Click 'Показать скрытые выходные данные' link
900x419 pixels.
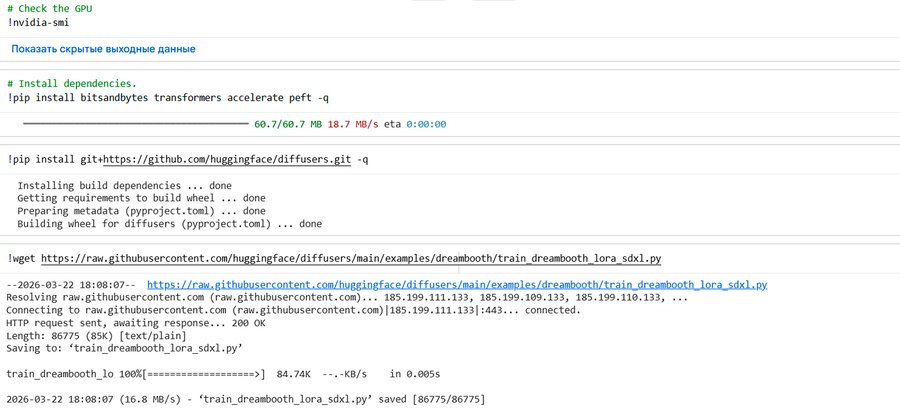pyautogui.click(x=103, y=49)
